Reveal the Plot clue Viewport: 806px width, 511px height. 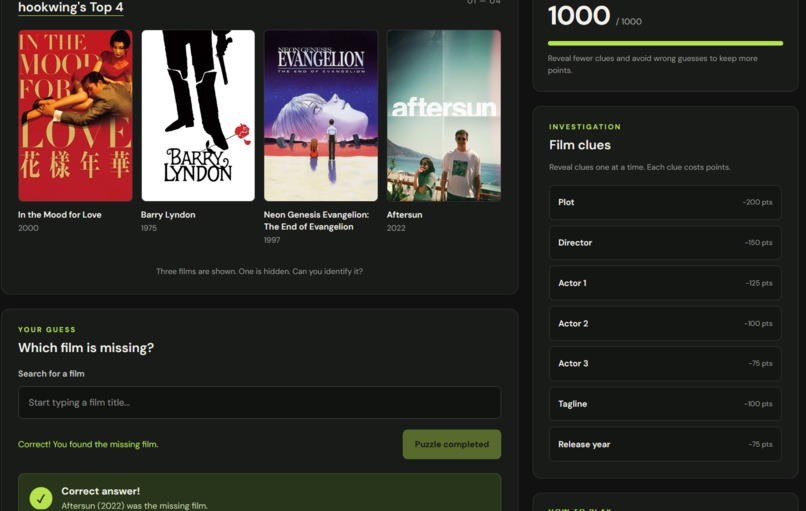tap(665, 203)
